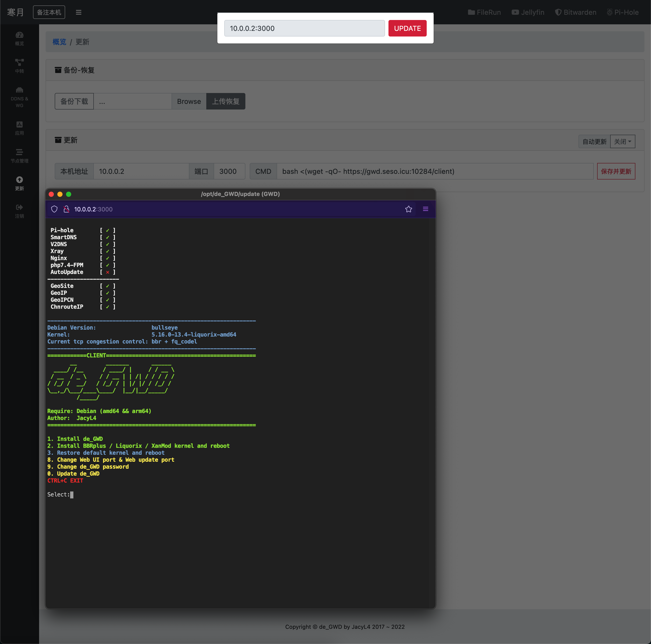Click the archive icon beside 更新 heading
The height and width of the screenshot is (644, 651).
pyautogui.click(x=58, y=140)
